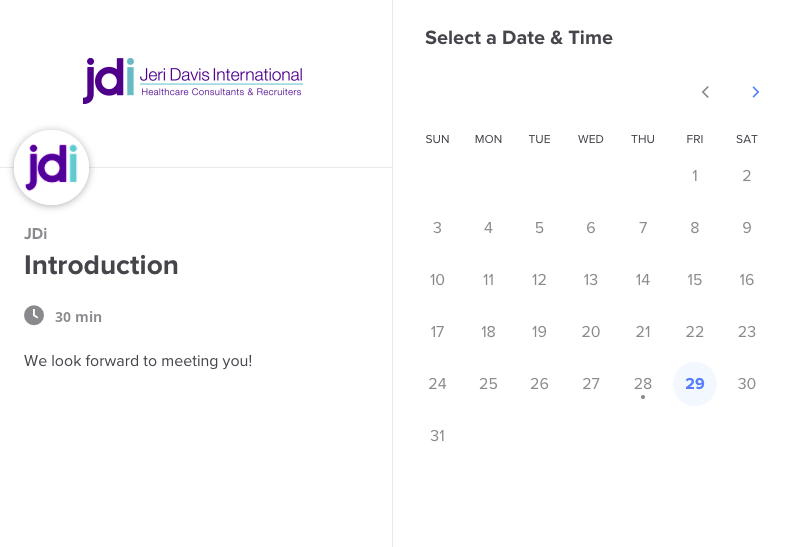Screen dimensions: 789x547
Task: Choose date 10 on the calendar
Action: (437, 280)
